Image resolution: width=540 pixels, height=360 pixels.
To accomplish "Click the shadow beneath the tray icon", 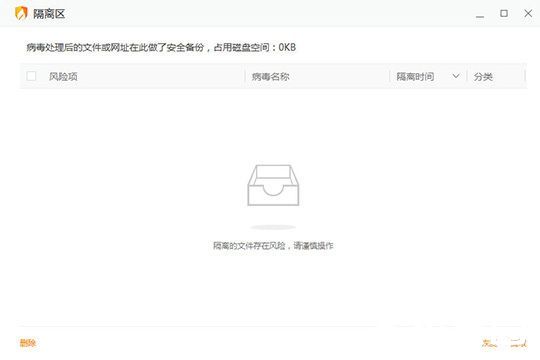I will click(273, 227).
